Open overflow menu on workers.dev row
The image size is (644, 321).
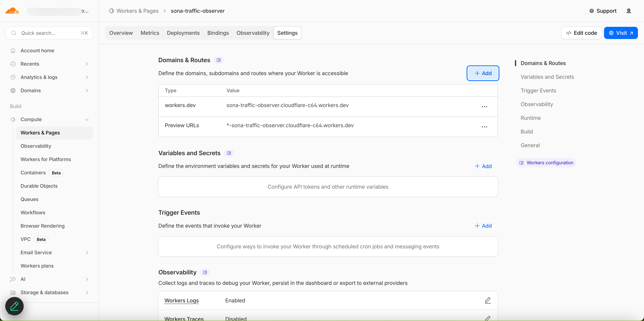(485, 106)
